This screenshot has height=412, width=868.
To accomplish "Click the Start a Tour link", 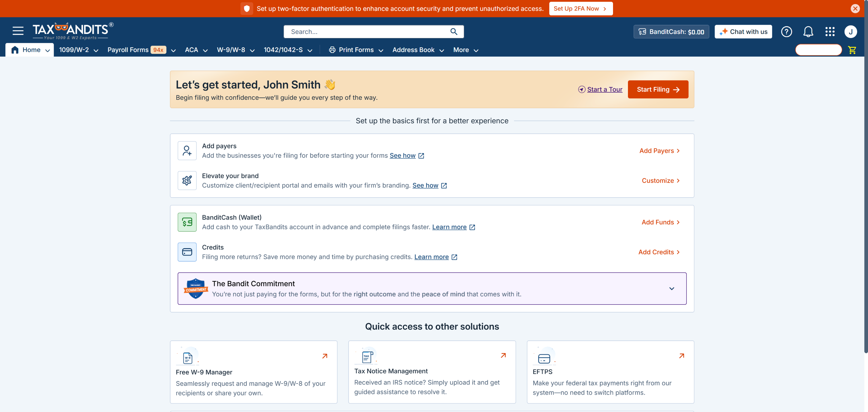I will [604, 89].
